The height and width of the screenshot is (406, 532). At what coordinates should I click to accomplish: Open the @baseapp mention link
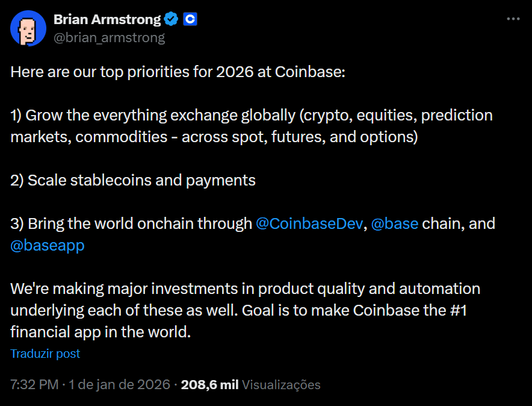click(48, 245)
